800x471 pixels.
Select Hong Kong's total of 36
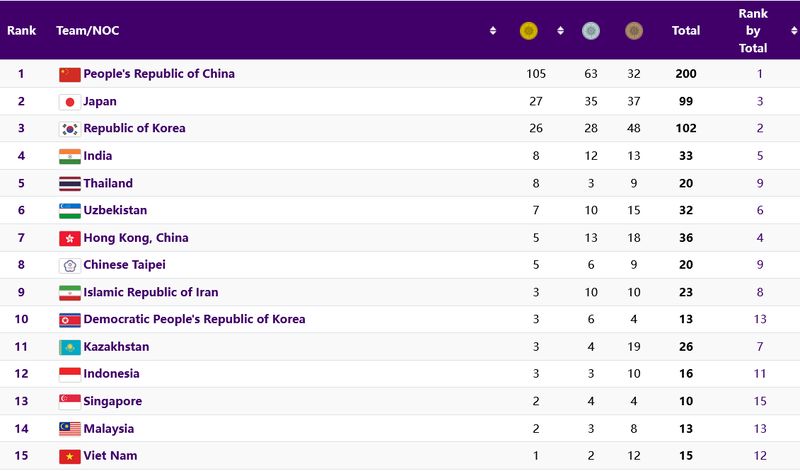coord(686,238)
